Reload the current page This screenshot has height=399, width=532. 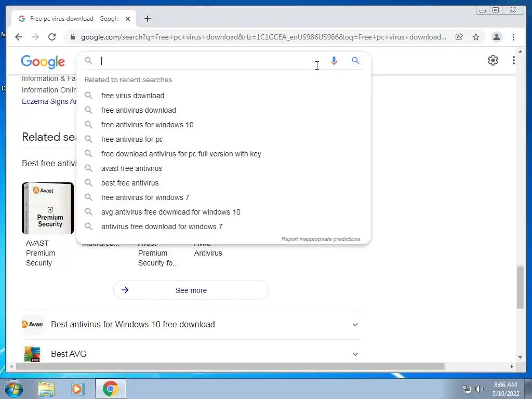(52, 37)
